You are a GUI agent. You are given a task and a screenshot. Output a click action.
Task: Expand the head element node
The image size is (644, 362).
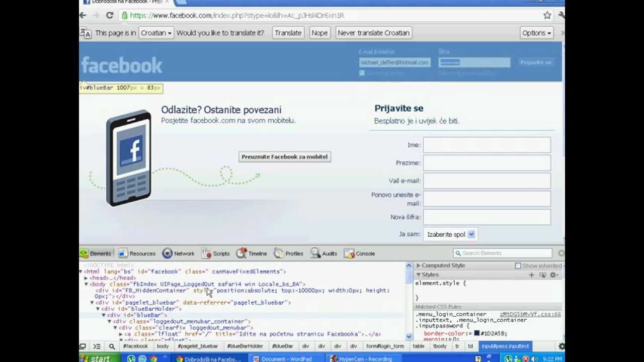tap(86, 278)
